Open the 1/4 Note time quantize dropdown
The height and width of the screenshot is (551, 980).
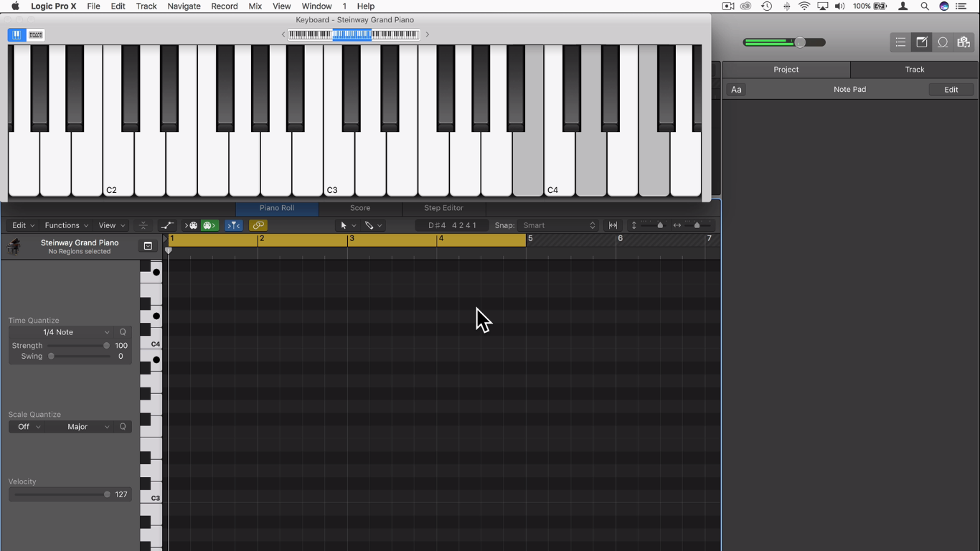click(x=62, y=332)
